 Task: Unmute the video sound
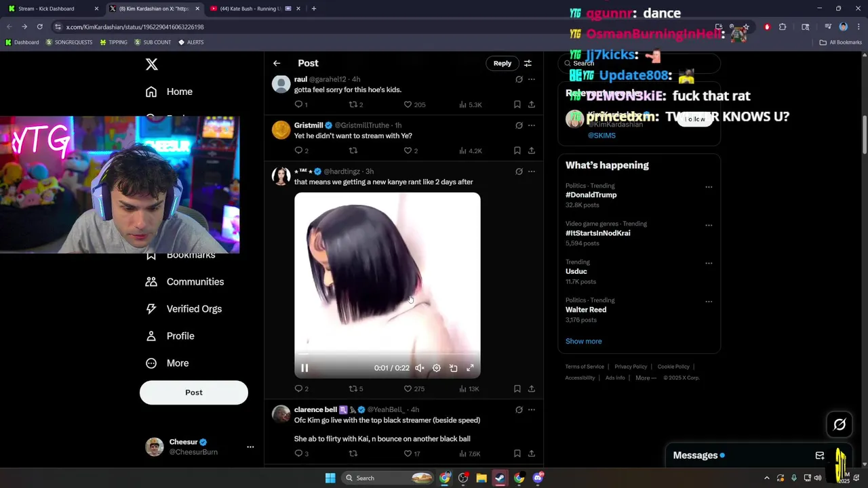pyautogui.click(x=420, y=368)
